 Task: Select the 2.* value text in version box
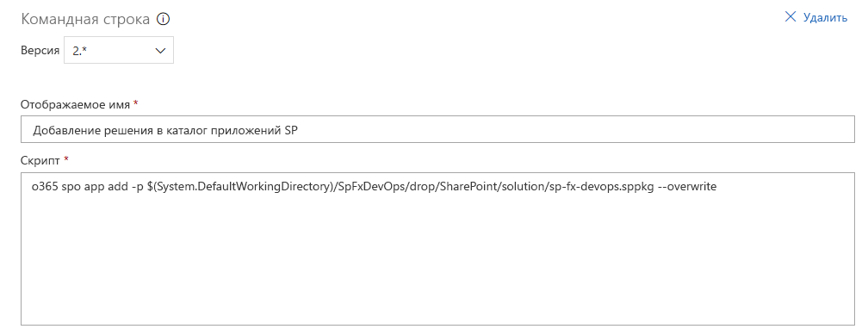pos(81,51)
